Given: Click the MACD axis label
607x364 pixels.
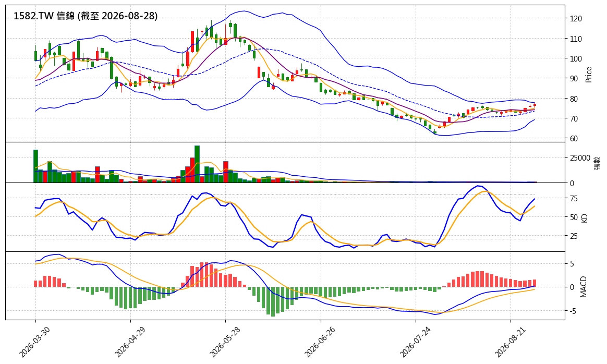Looking at the screenshot, I should 584,286.
